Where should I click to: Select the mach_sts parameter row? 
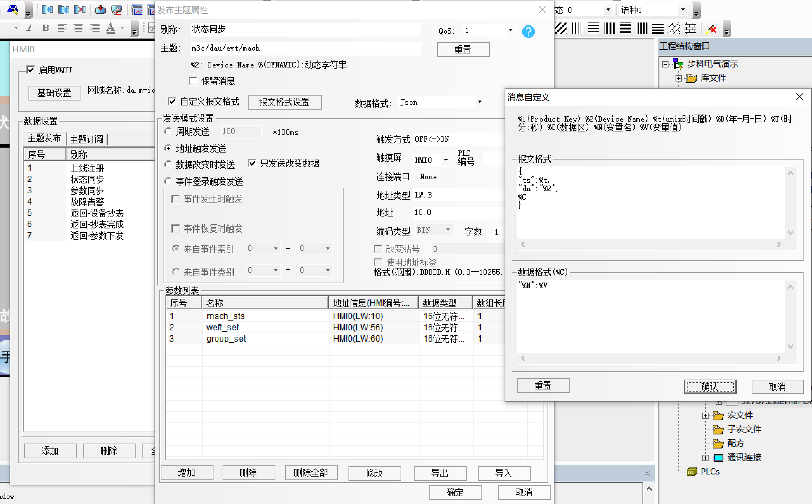coord(336,316)
